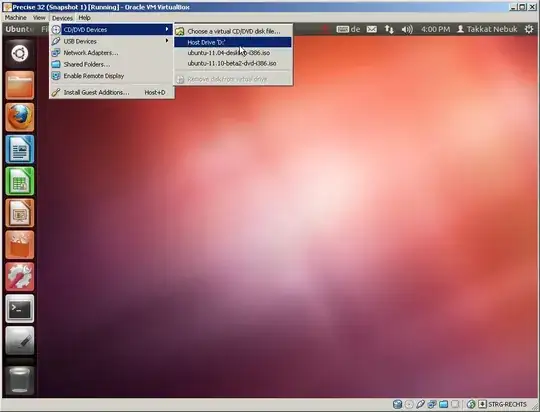The height and width of the screenshot is (412, 540).
Task: Open the Takkat Nebuk user menu
Action: (487, 29)
